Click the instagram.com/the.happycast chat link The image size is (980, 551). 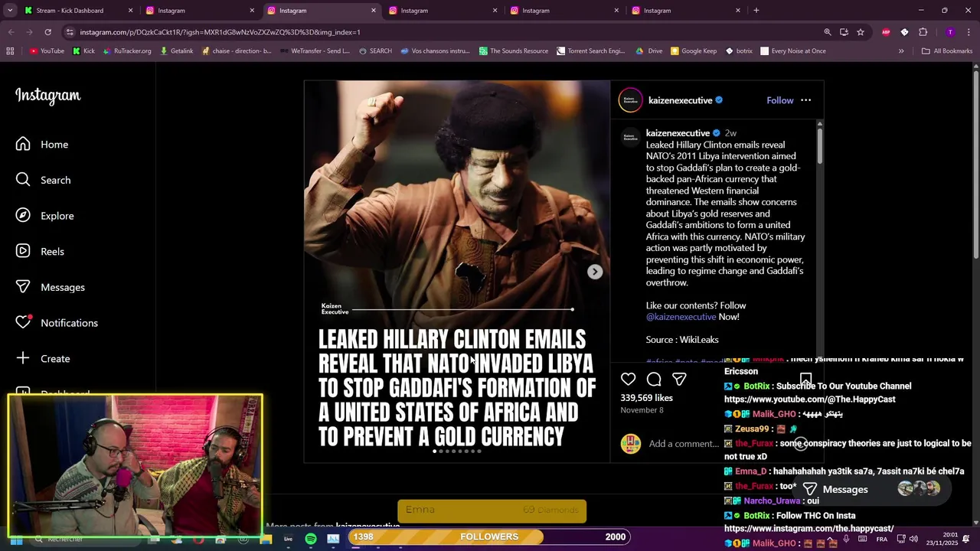pyautogui.click(x=808, y=529)
